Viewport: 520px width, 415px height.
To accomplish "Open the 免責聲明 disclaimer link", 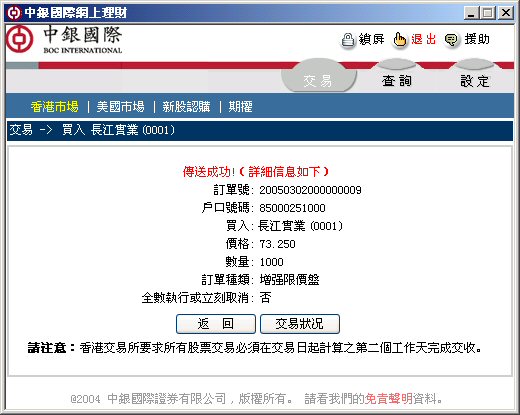I will (389, 398).
